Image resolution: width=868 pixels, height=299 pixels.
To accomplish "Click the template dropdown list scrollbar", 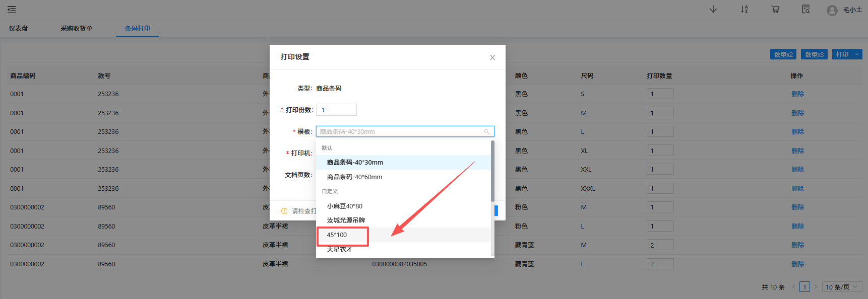I will tap(492, 171).
